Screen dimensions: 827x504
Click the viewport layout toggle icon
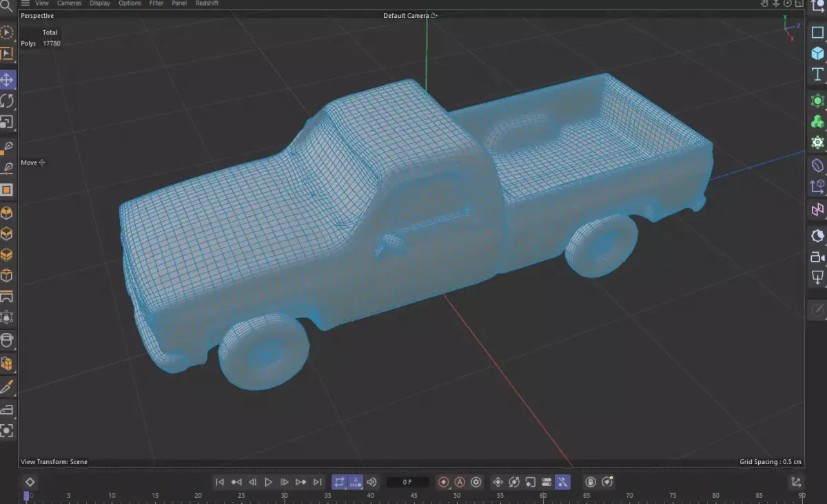coord(798,3)
